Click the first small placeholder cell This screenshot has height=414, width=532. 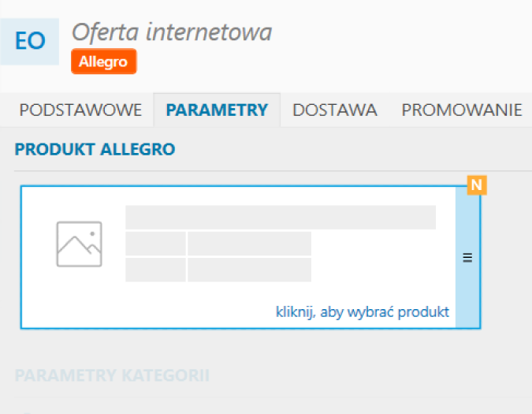156,244
